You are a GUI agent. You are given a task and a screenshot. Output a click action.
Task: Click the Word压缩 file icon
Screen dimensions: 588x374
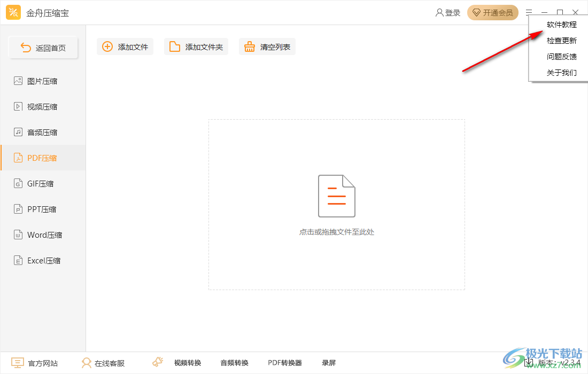(18, 235)
